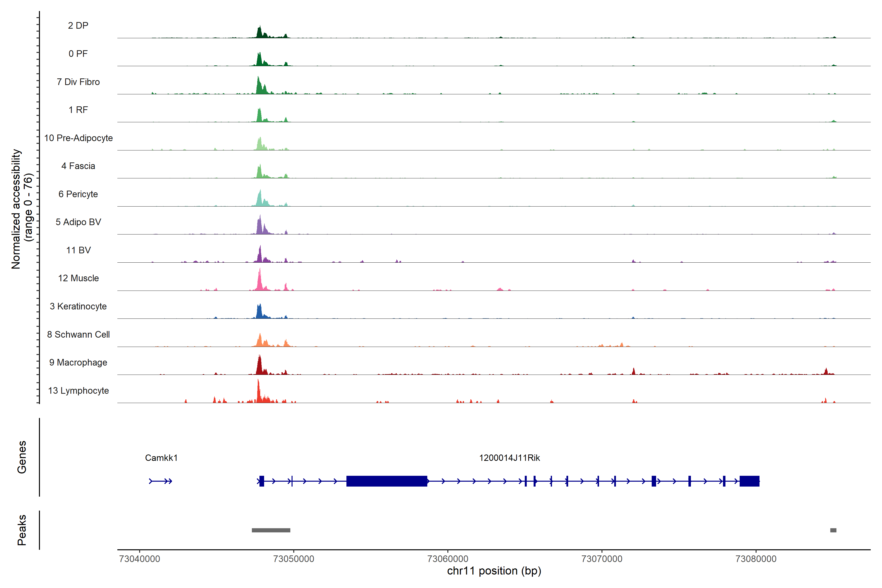Click the 73080000 axis tick label
The width and height of the screenshot is (882, 588).
point(756,559)
